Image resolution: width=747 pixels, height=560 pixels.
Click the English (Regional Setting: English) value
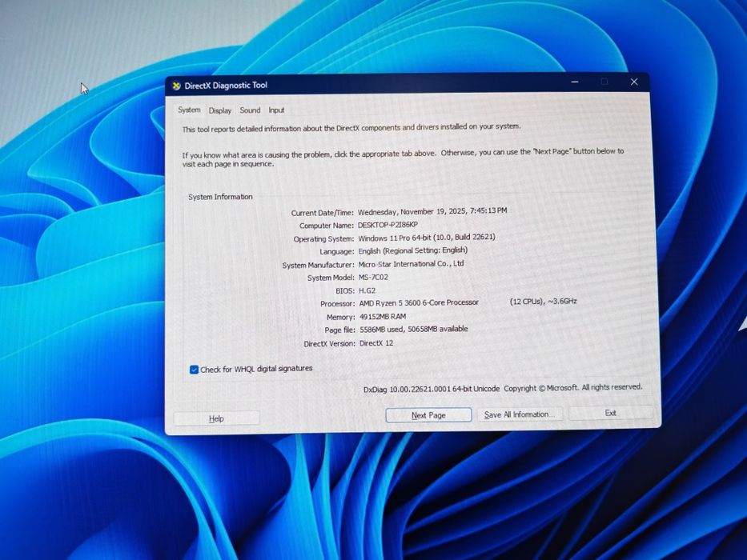[x=413, y=250]
